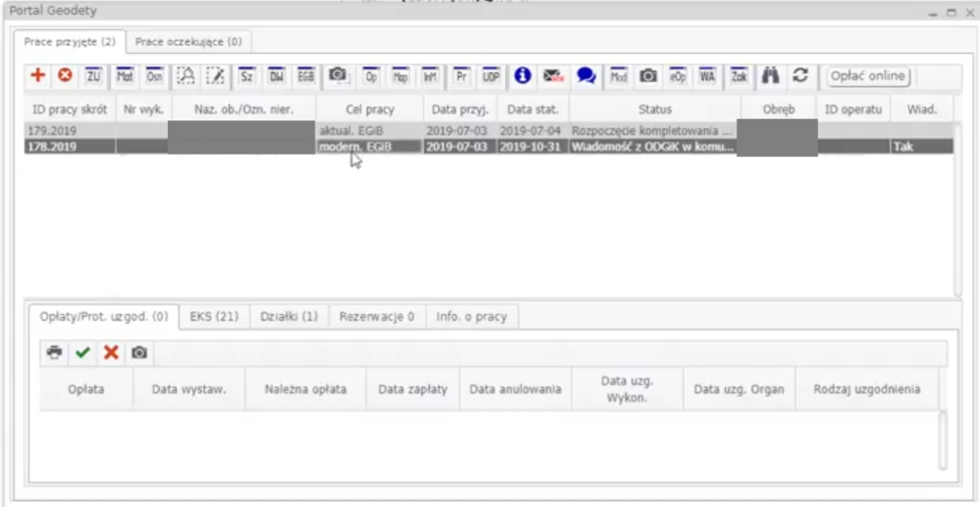Click the blue info circle icon
This screenshot has width=980, height=507.
click(x=522, y=76)
